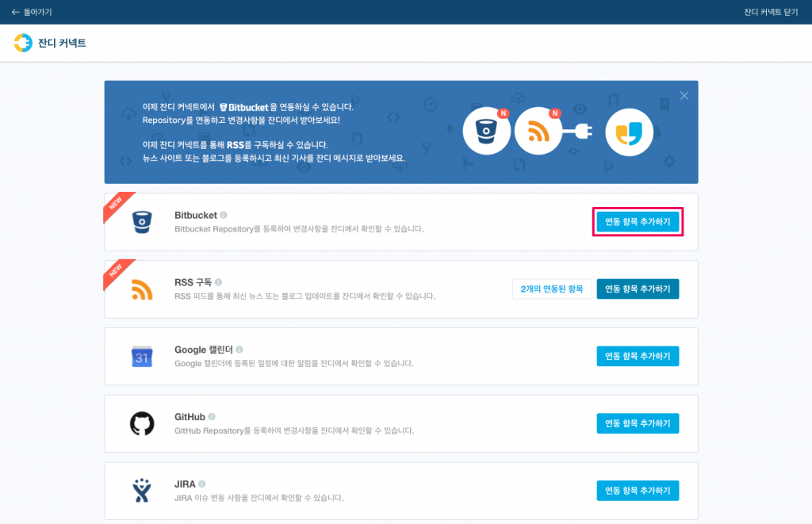
Task: Click info icon beside RSS 구독
Action: pyautogui.click(x=218, y=282)
